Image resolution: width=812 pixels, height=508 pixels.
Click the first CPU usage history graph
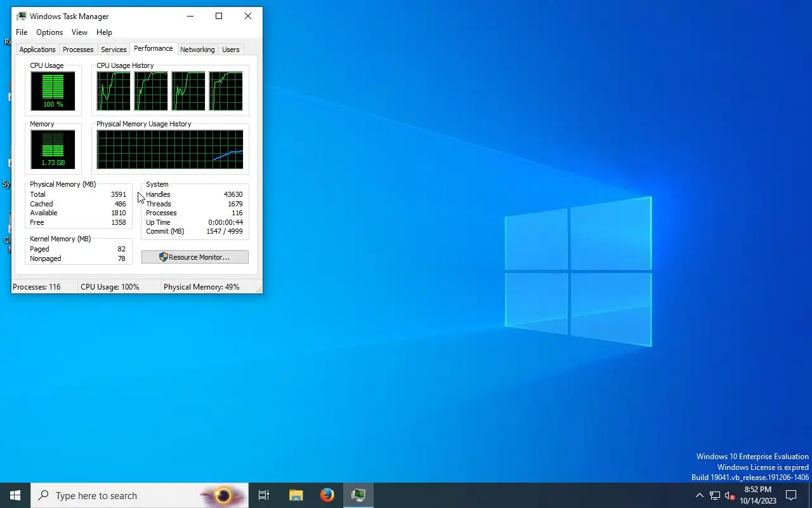114,91
